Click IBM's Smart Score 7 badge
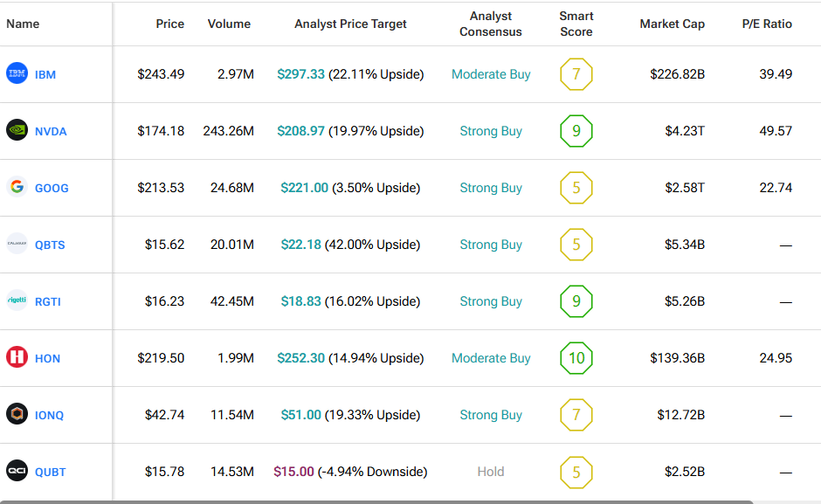821x504 pixels. pyautogui.click(x=576, y=74)
